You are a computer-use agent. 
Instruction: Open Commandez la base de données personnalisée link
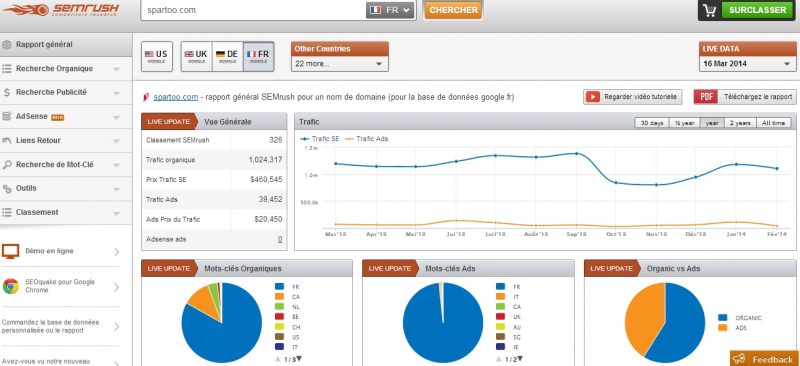point(61,327)
